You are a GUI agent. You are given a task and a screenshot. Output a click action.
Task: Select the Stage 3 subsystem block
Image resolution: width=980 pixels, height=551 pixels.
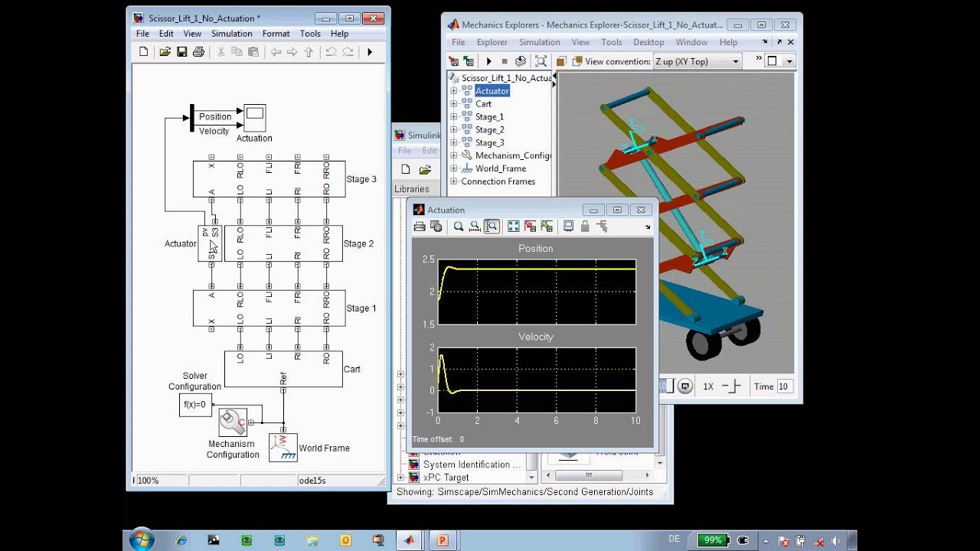tap(269, 179)
